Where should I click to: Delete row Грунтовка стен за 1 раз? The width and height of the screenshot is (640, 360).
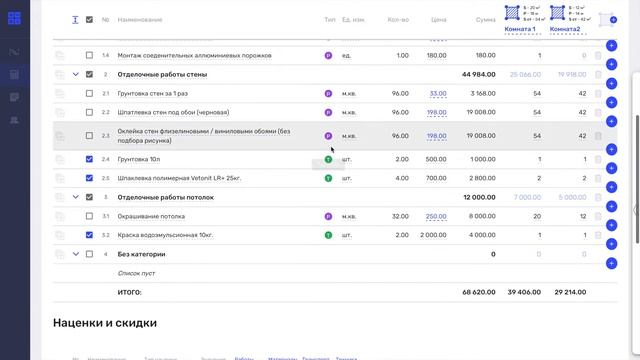coord(598,93)
